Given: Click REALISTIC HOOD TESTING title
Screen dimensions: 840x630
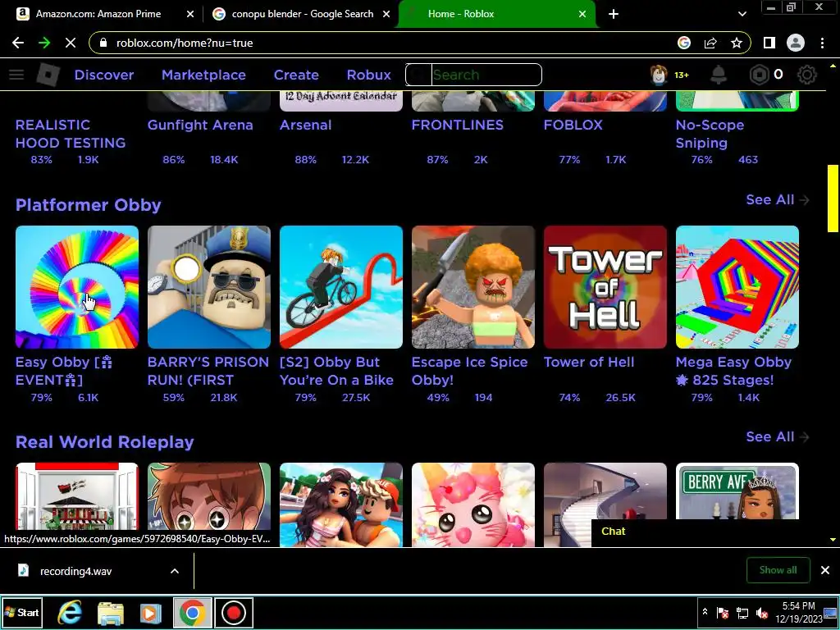Looking at the screenshot, I should (x=71, y=134).
